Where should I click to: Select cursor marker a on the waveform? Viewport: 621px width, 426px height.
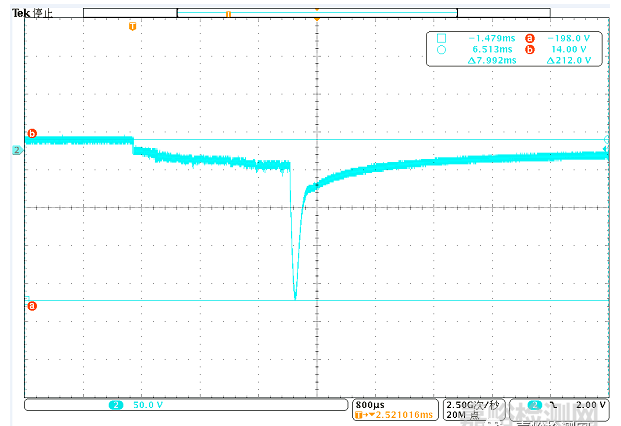tap(32, 306)
